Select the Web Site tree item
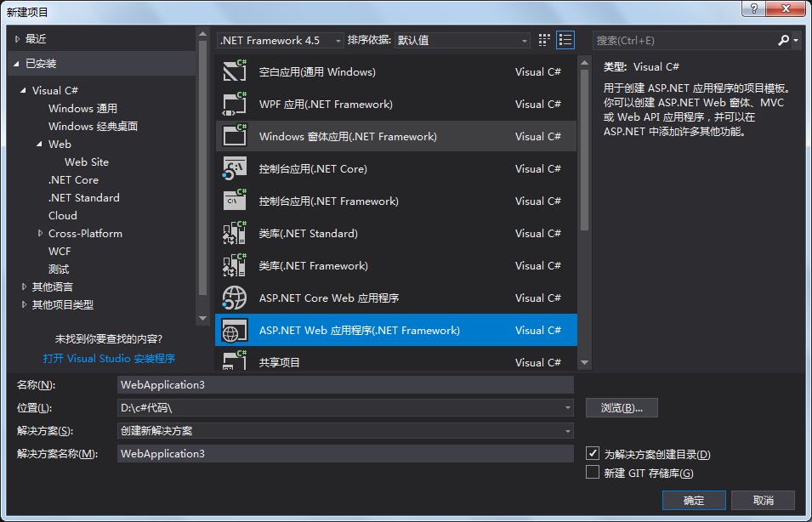 tap(87, 162)
